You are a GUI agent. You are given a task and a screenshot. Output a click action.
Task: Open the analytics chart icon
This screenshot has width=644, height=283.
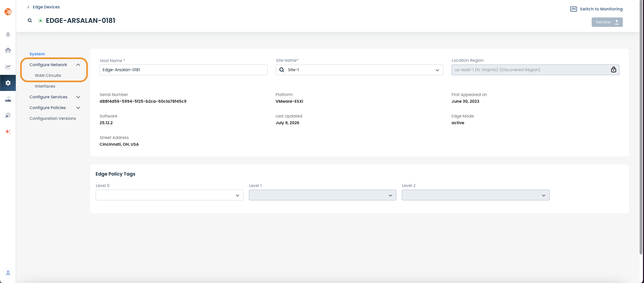tap(8, 66)
